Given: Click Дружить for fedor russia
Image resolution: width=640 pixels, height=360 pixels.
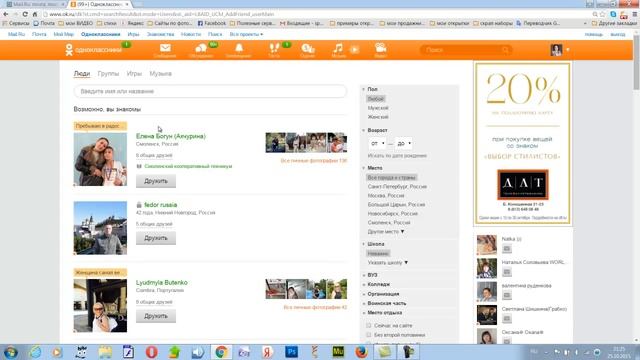Looking at the screenshot, I should click(x=156, y=238).
